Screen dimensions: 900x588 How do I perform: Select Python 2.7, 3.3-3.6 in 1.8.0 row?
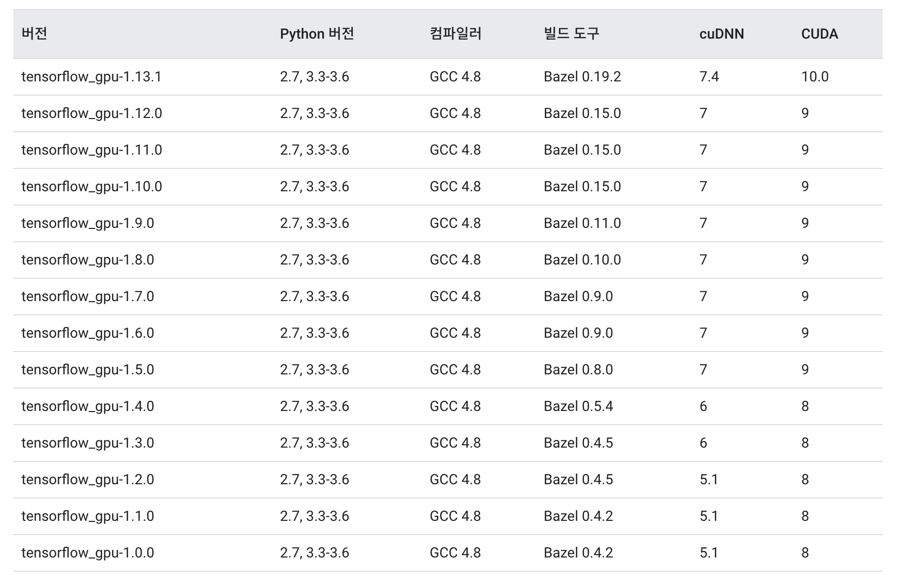pos(315,260)
